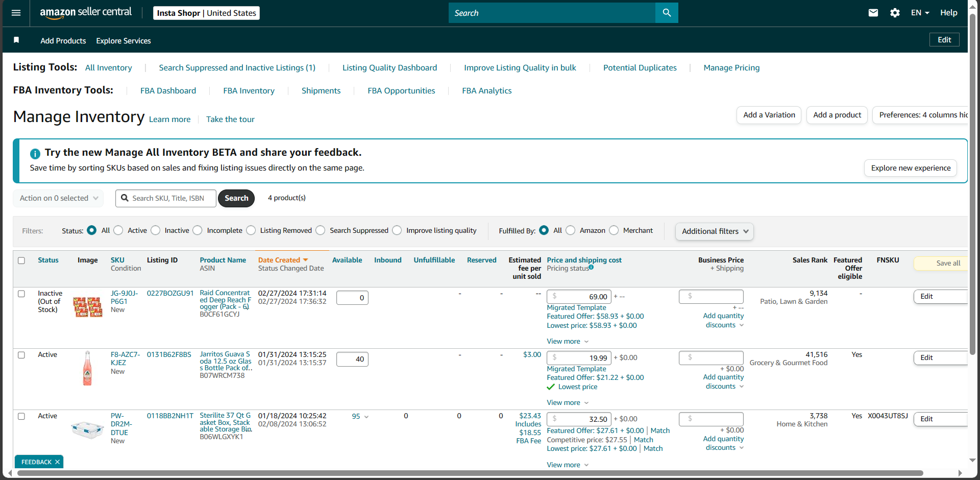The image size is (980, 480).
Task: Expand View more for Sterilite pricing
Action: [568, 465]
